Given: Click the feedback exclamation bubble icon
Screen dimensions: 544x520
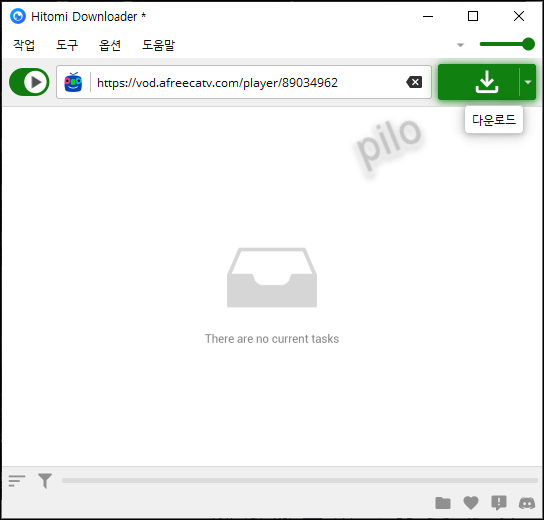Looking at the screenshot, I should click(499, 503).
